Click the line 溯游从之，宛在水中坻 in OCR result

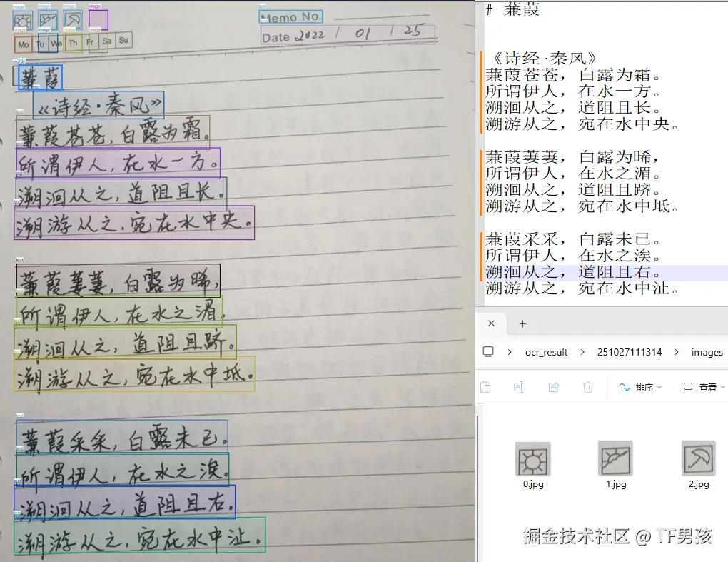(582, 206)
